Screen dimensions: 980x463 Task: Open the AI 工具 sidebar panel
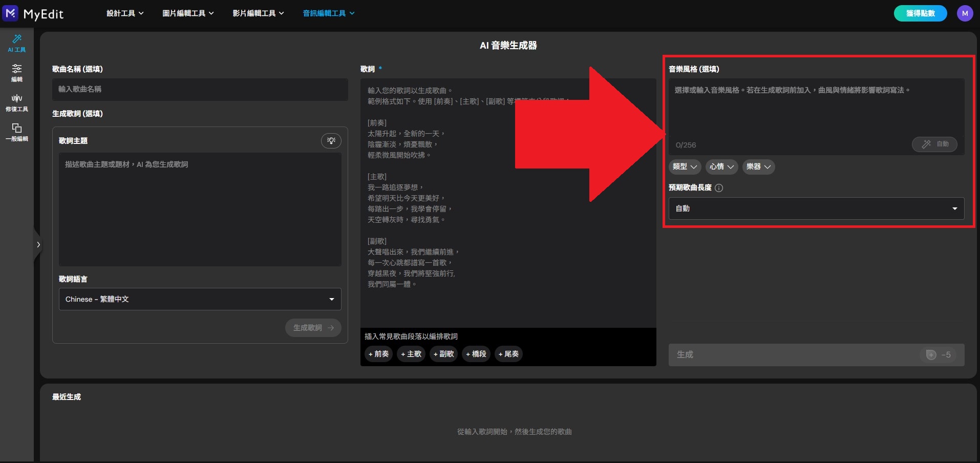coord(17,43)
